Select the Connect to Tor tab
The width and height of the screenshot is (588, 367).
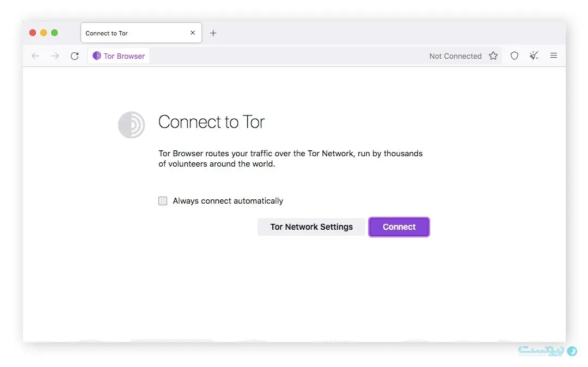click(133, 33)
